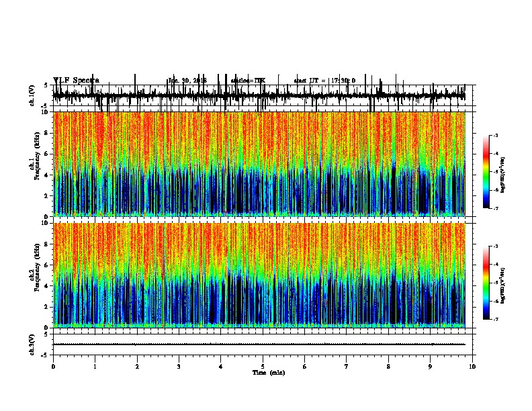Click the ch.2 spectrogram plot

259,275
